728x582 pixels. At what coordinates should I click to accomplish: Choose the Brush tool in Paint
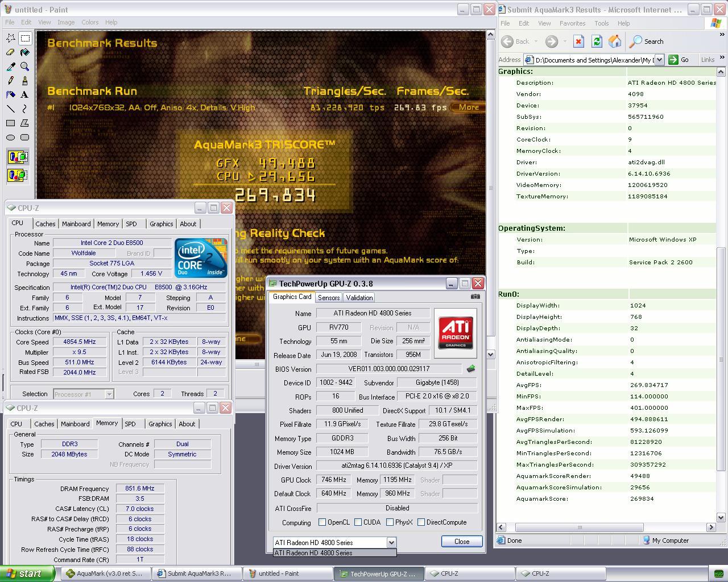coord(25,81)
